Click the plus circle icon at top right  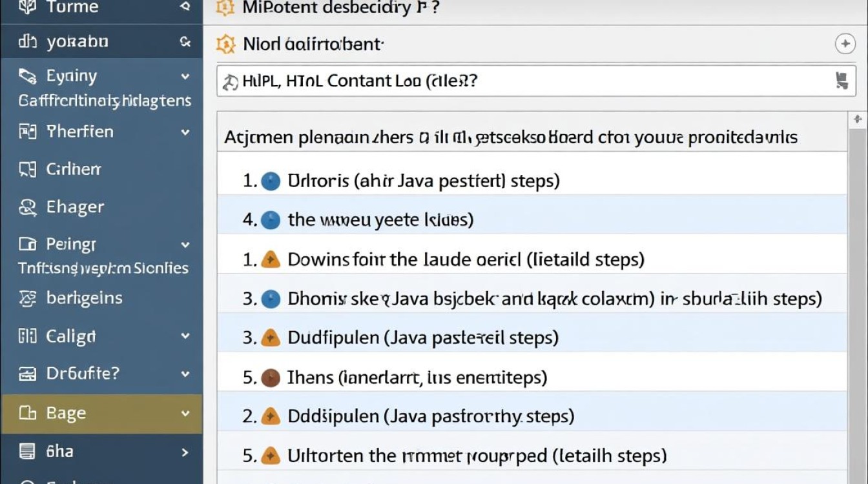pos(845,44)
